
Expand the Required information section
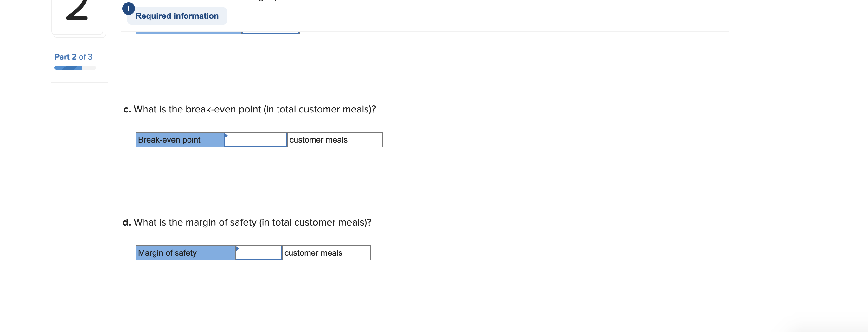(x=177, y=16)
